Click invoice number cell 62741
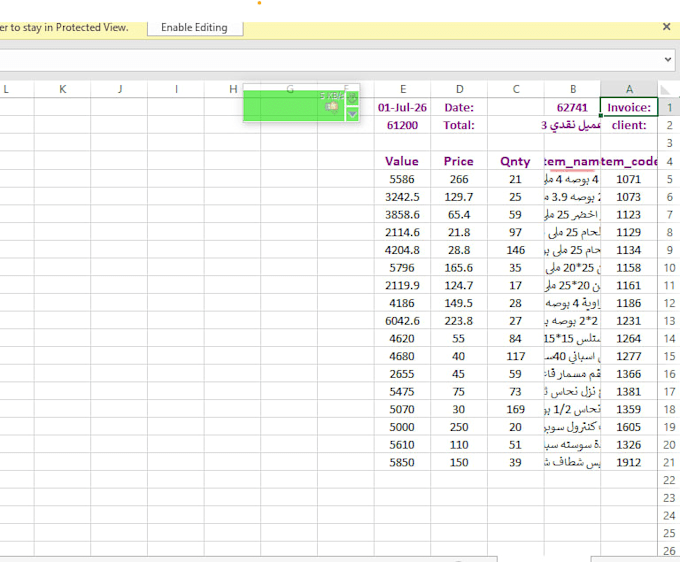Image resolution: width=680 pixels, height=562 pixels. [x=572, y=107]
